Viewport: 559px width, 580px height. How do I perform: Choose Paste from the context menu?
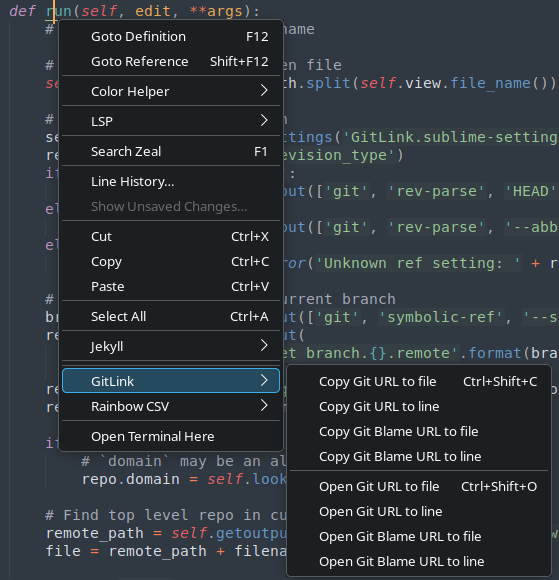point(171,286)
